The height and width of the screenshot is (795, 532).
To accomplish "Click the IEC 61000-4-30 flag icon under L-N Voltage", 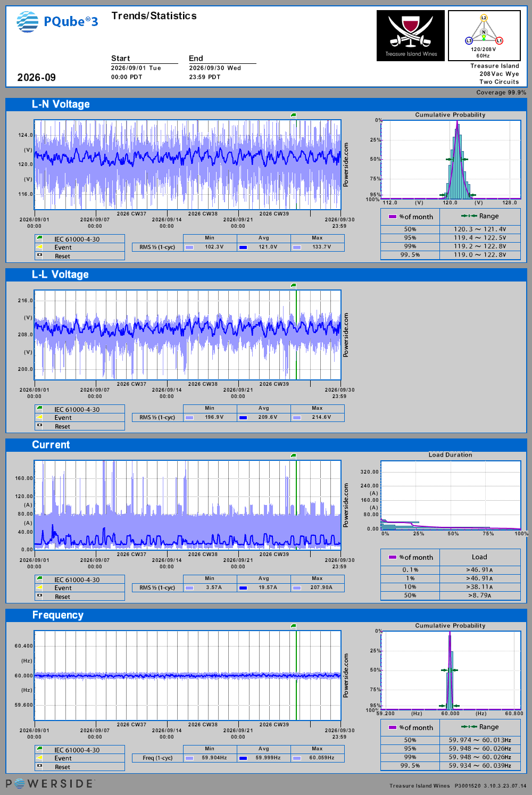I will (39, 238).
